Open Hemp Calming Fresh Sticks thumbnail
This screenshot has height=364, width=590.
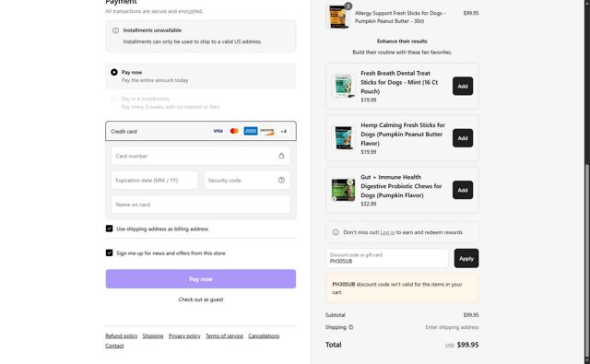(343, 138)
